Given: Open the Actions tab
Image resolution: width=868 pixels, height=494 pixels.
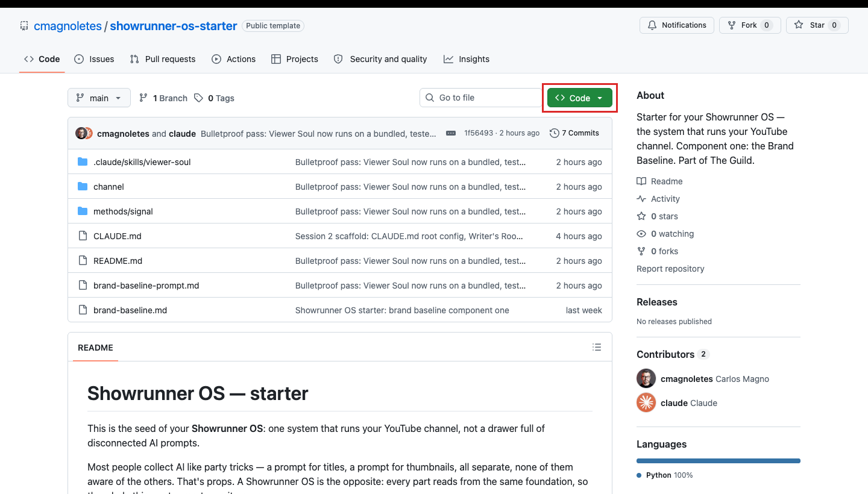Looking at the screenshot, I should click(234, 59).
